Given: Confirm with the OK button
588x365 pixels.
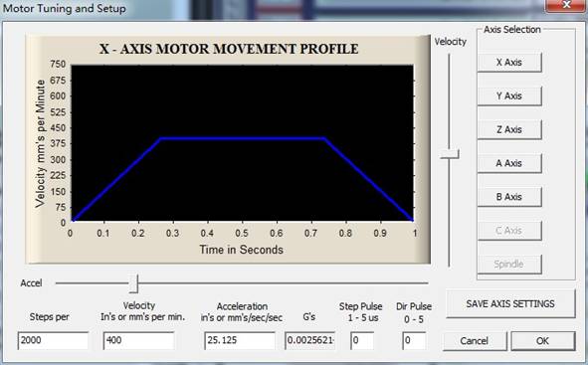Looking at the screenshot, I should 542,341.
